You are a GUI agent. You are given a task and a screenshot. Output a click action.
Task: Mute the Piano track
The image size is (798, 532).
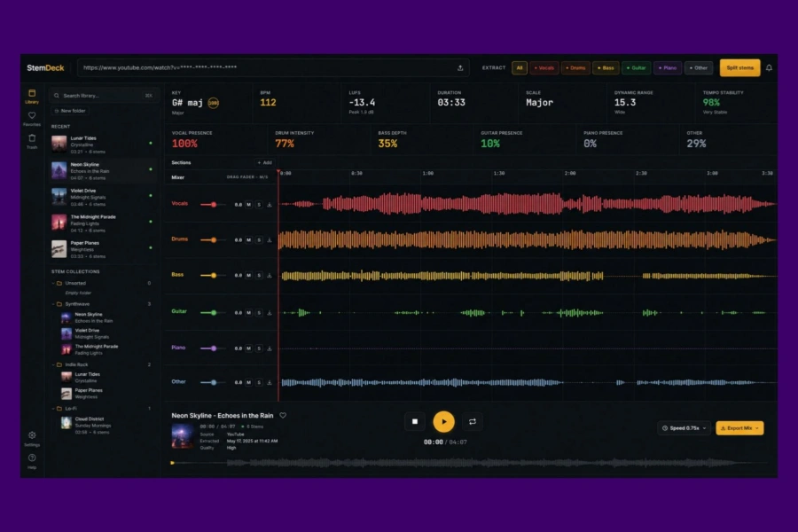(x=248, y=348)
